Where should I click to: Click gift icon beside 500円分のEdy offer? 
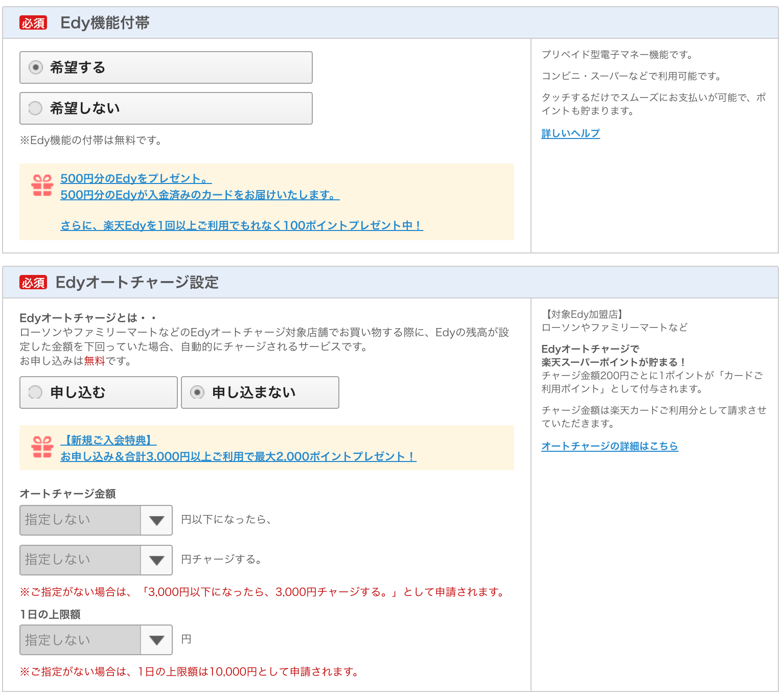[x=42, y=186]
